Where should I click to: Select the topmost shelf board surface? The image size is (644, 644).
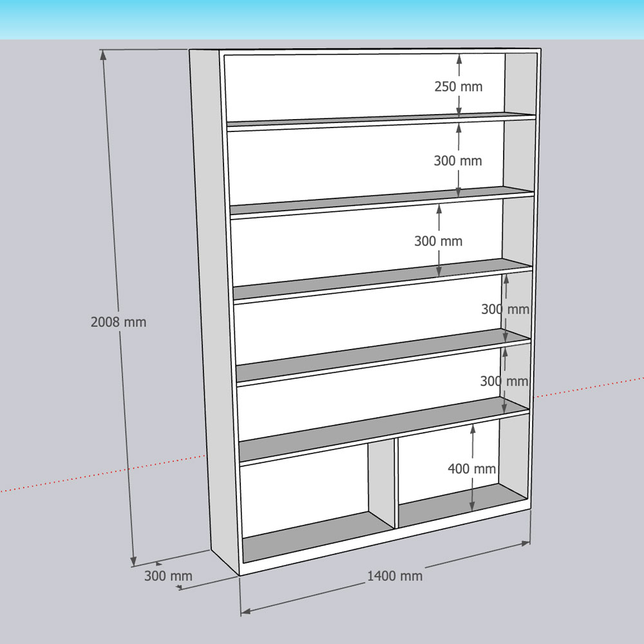(x=380, y=118)
